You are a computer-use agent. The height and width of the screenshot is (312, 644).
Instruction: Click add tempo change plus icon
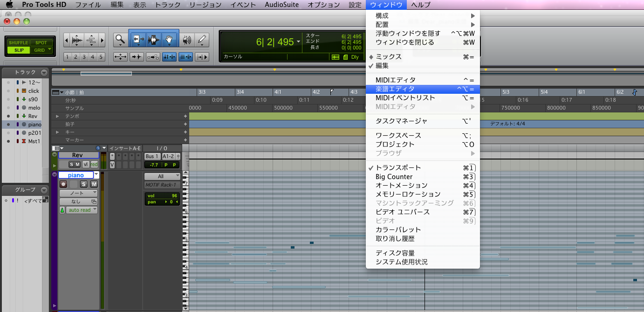tap(185, 116)
